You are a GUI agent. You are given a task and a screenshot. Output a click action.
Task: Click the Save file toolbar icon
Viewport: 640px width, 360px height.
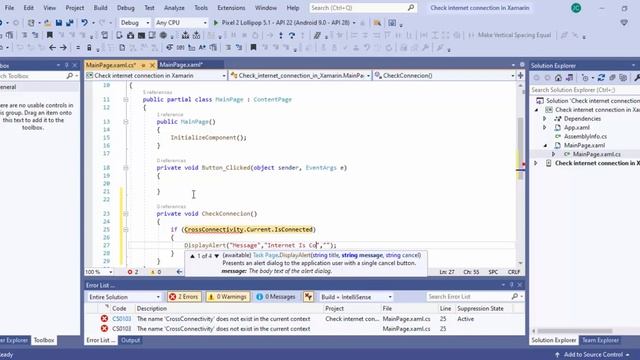pyautogui.click(x=59, y=23)
